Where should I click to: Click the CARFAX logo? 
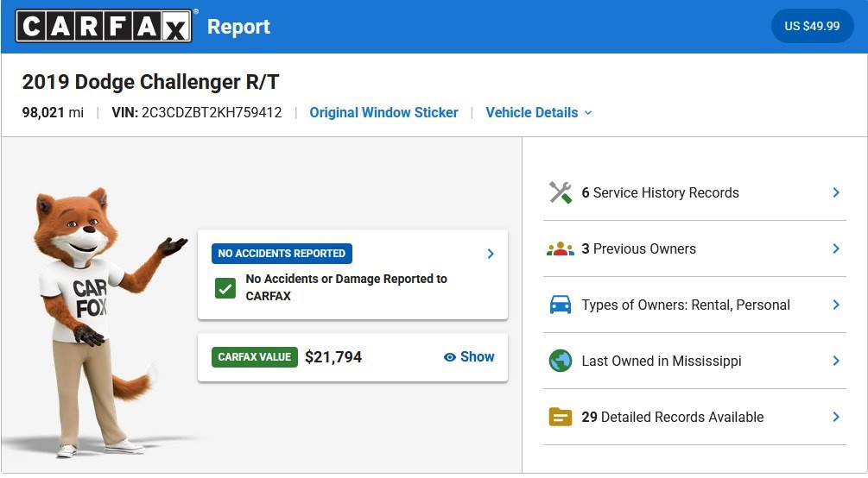coord(104,26)
